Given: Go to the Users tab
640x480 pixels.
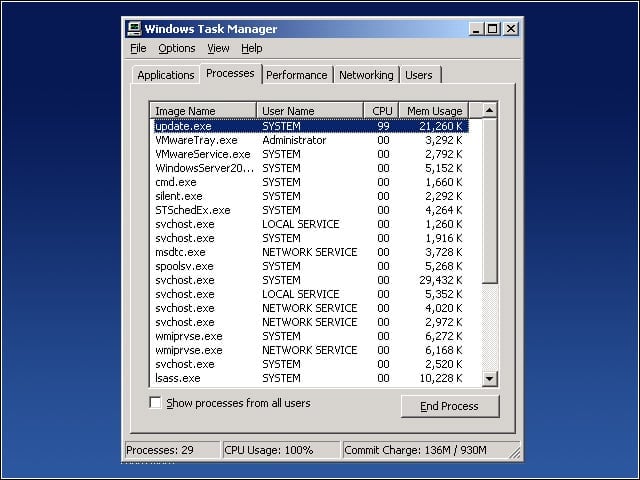Looking at the screenshot, I should point(419,75).
